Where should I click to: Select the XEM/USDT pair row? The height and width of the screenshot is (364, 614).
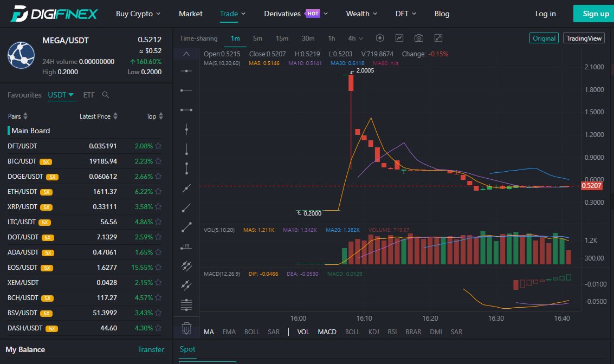pyautogui.click(x=85, y=283)
